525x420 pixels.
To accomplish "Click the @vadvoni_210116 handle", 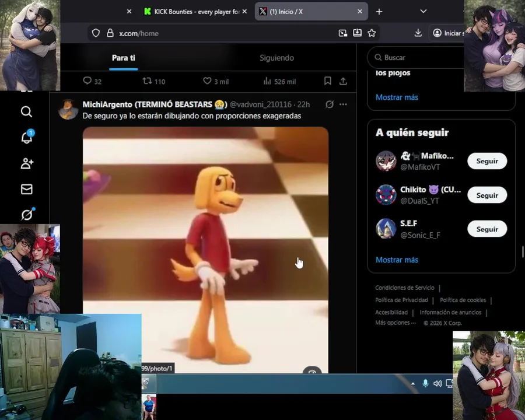I will (x=261, y=104).
